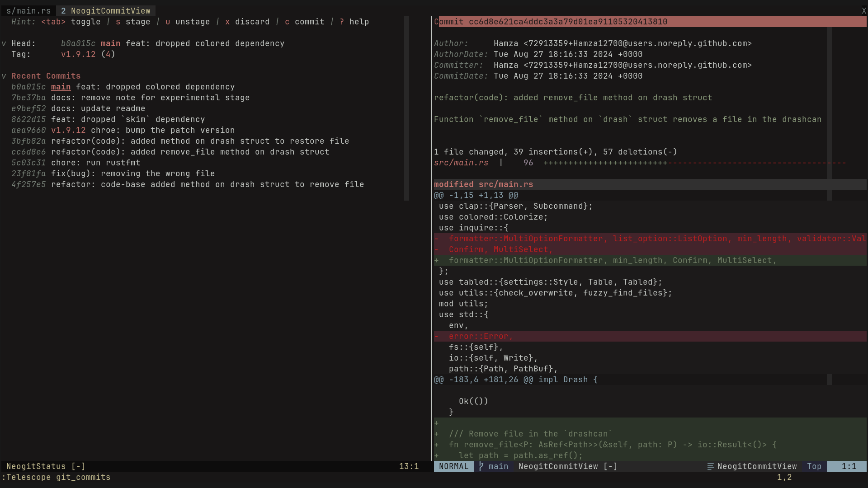Click the AuthorDate line

pyautogui.click(x=538, y=54)
